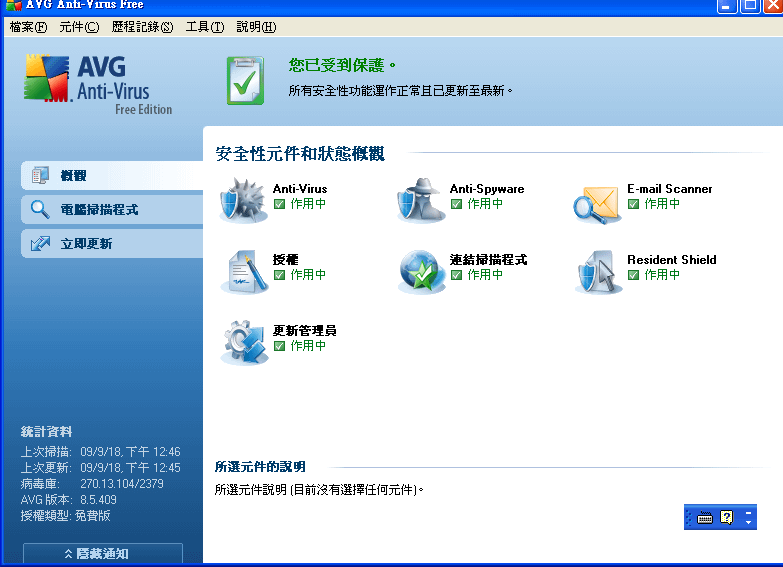Minimize the AVG Anti-Virus Free window
The height and width of the screenshot is (567, 783).
tap(727, 6)
